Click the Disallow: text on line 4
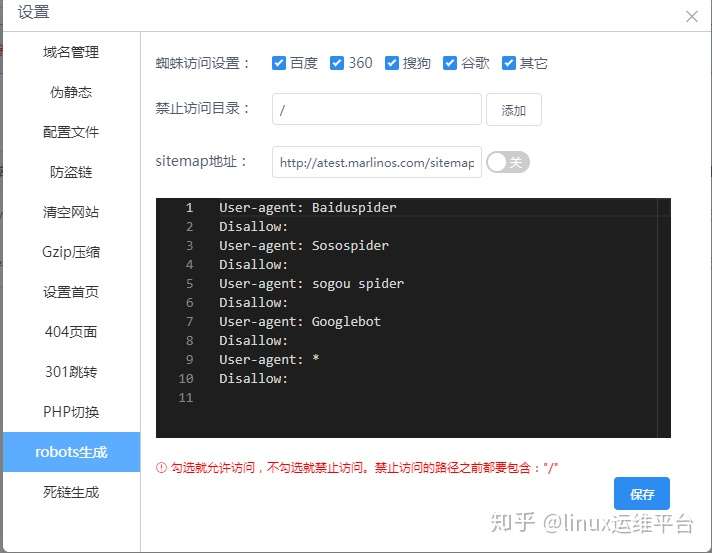Image resolution: width=712 pixels, height=553 pixels. pos(253,265)
